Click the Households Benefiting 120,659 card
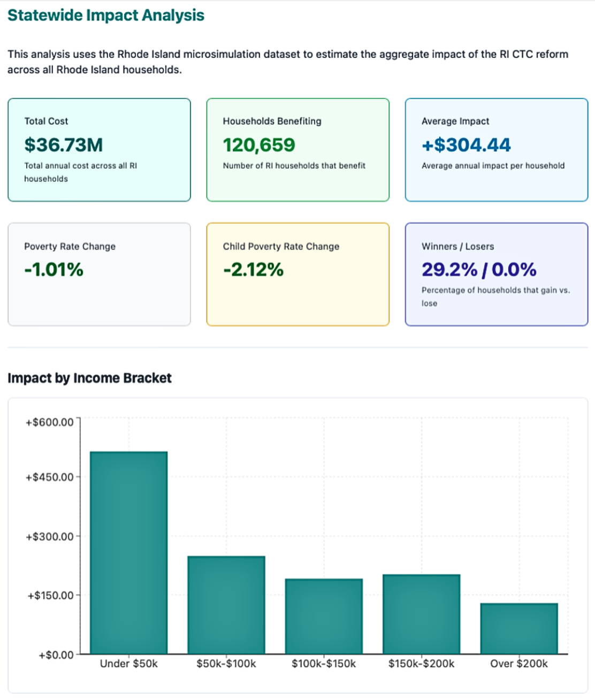Screen dimensions: 595x700 (297, 150)
